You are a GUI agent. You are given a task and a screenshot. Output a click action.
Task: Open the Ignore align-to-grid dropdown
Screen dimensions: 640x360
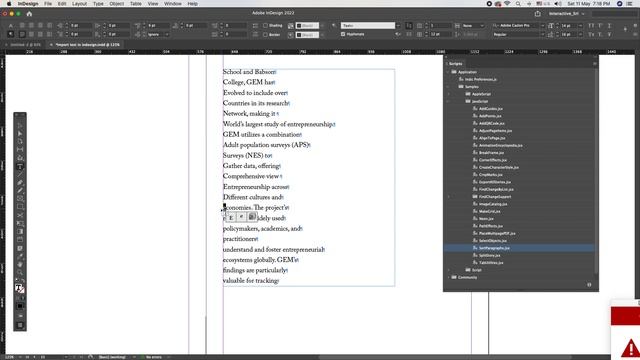click(x=159, y=35)
